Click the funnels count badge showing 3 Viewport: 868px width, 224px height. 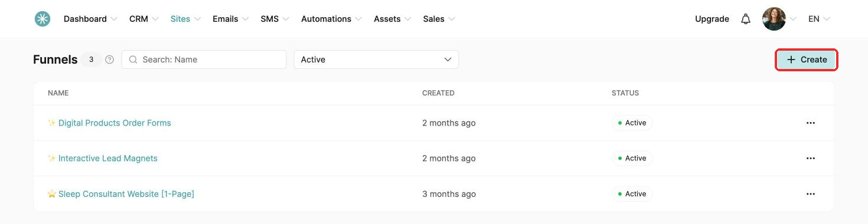click(91, 60)
